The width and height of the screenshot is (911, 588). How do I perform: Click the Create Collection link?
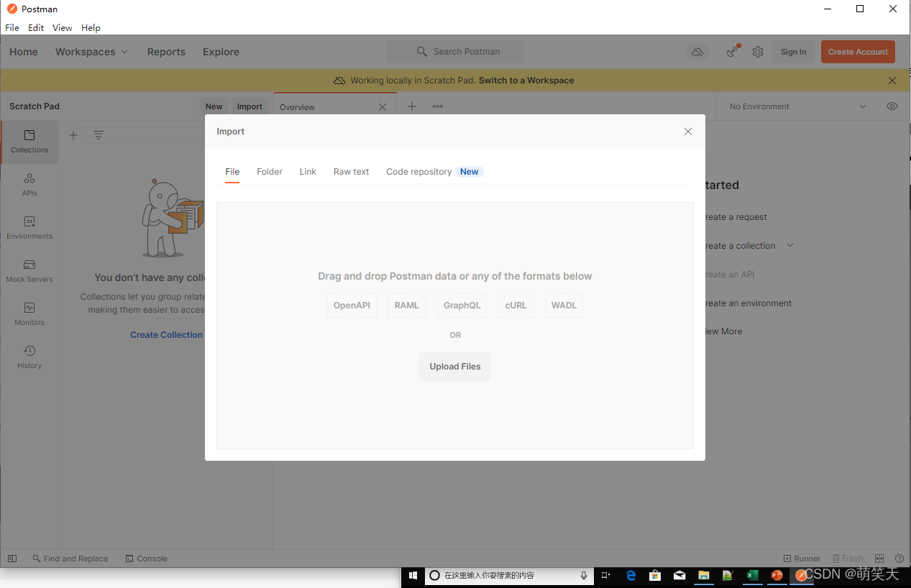pyautogui.click(x=166, y=335)
